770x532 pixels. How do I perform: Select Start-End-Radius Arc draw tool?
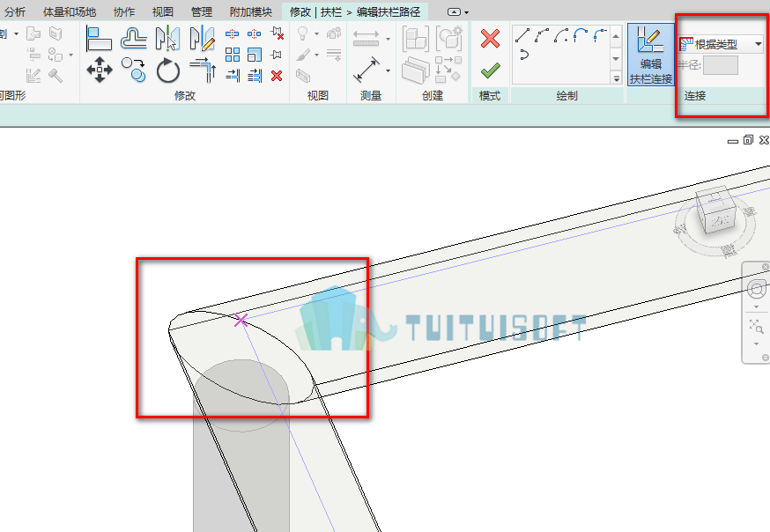pyautogui.click(x=542, y=35)
